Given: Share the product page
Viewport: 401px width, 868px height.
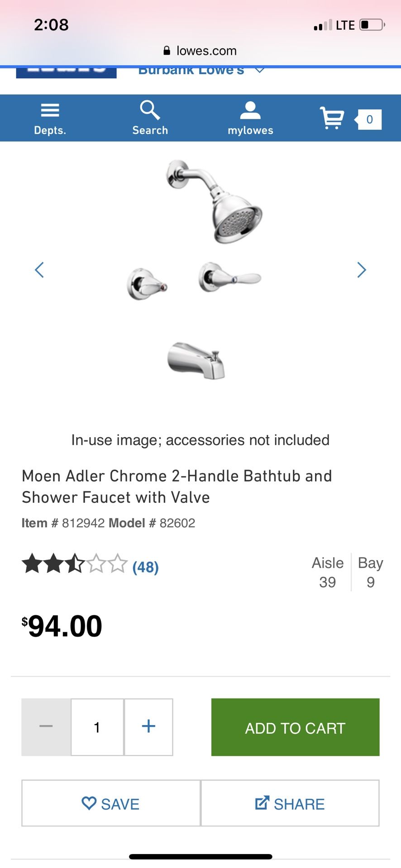Looking at the screenshot, I should coord(290,803).
